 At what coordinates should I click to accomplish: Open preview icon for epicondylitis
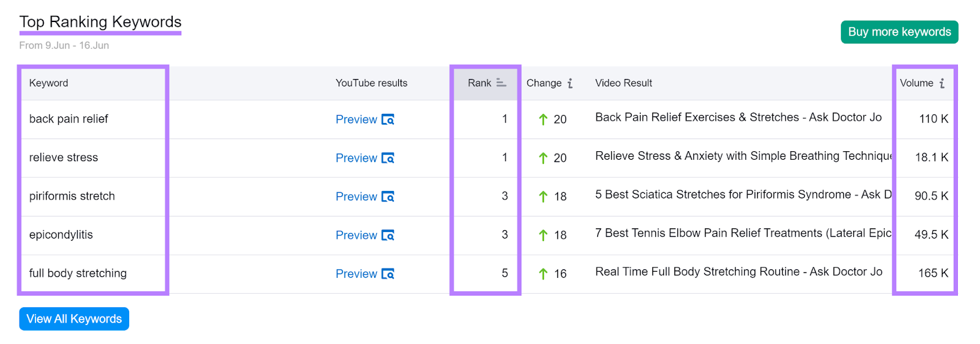[388, 235]
